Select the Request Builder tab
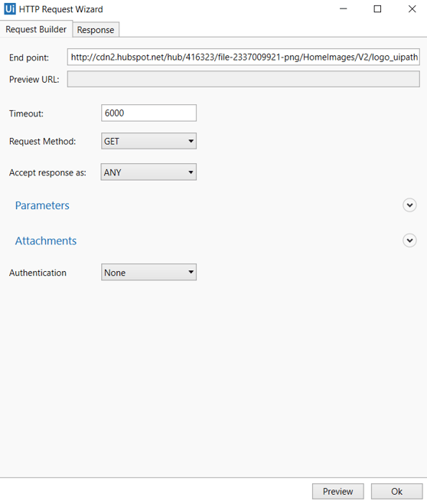 (x=36, y=29)
